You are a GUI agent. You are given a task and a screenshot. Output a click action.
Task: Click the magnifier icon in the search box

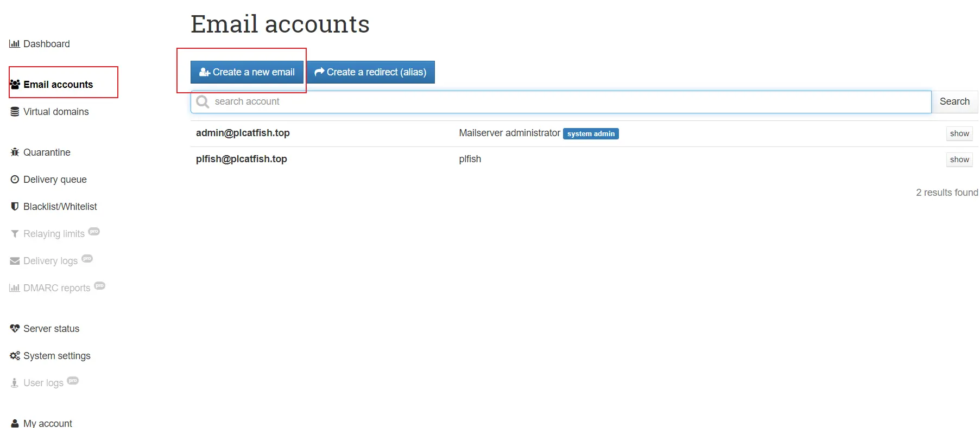click(x=203, y=102)
